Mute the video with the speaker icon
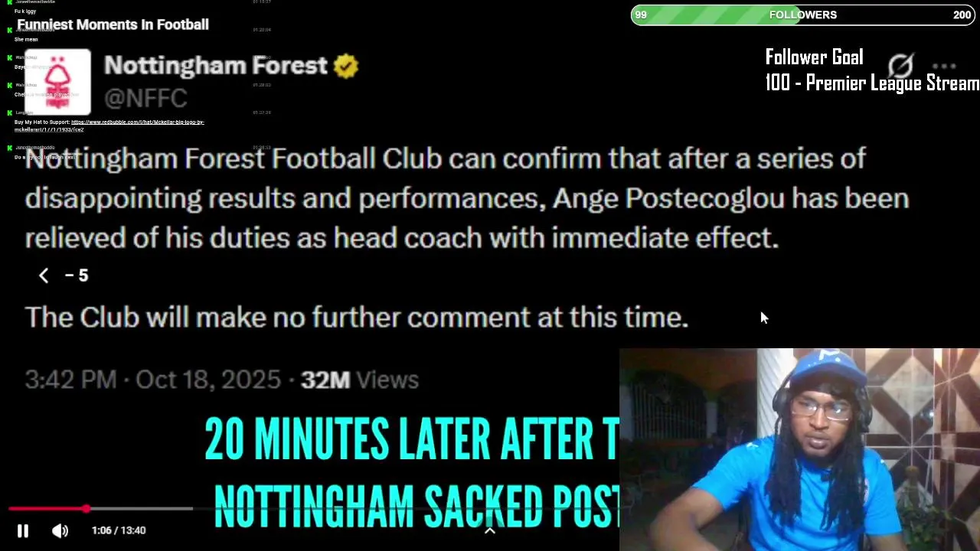 pos(60,530)
